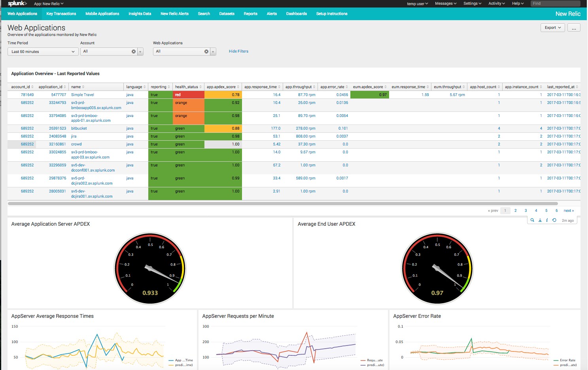Click the Hide Filters link
The height and width of the screenshot is (370, 588).
[x=238, y=51]
